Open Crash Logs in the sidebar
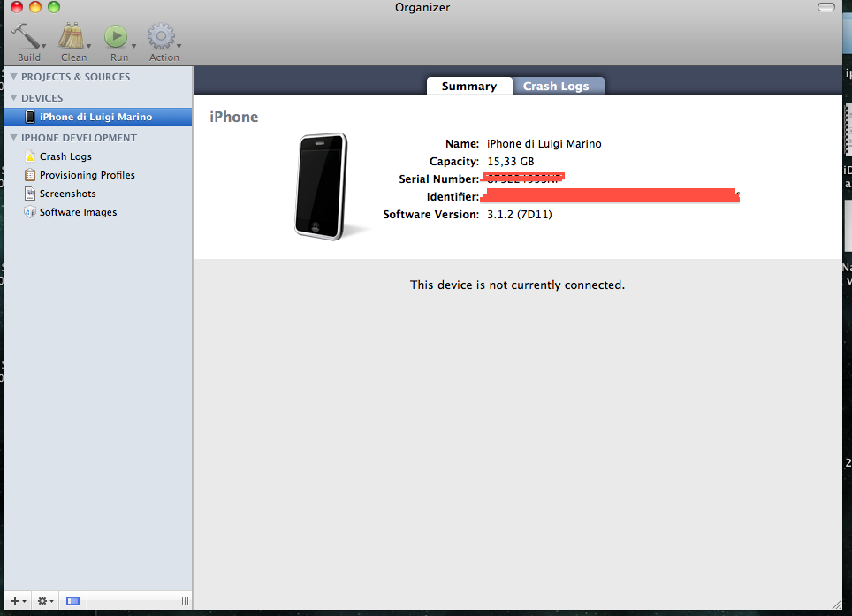 (65, 156)
